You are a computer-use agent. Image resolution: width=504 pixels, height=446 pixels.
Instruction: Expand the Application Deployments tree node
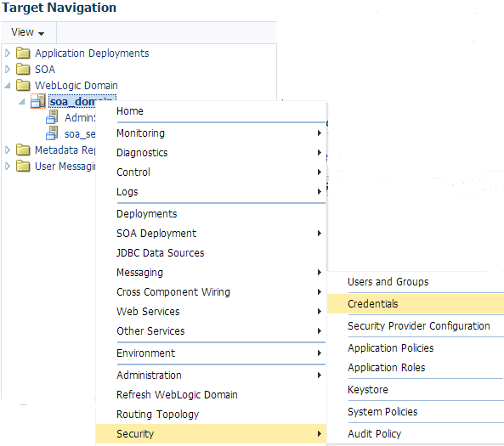tap(8, 53)
